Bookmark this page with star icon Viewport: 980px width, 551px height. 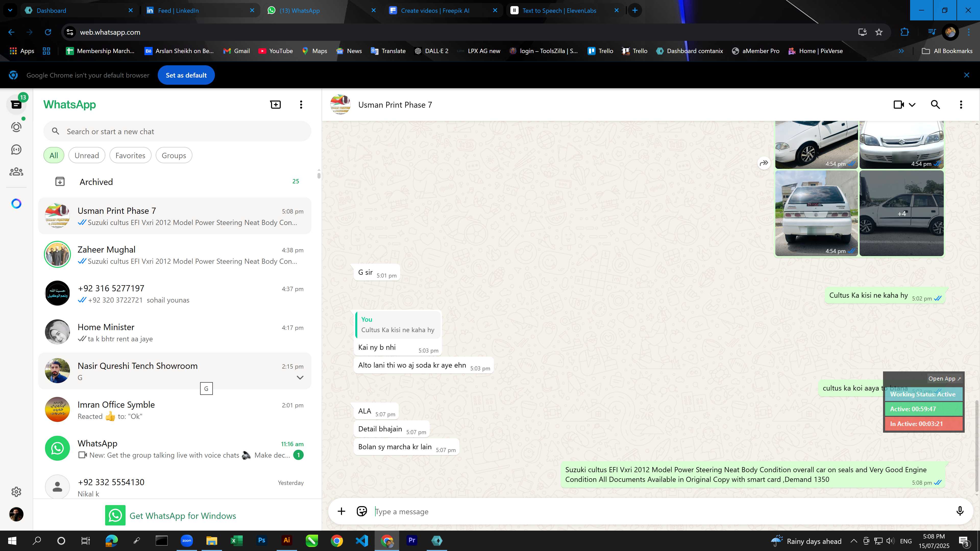[879, 32]
